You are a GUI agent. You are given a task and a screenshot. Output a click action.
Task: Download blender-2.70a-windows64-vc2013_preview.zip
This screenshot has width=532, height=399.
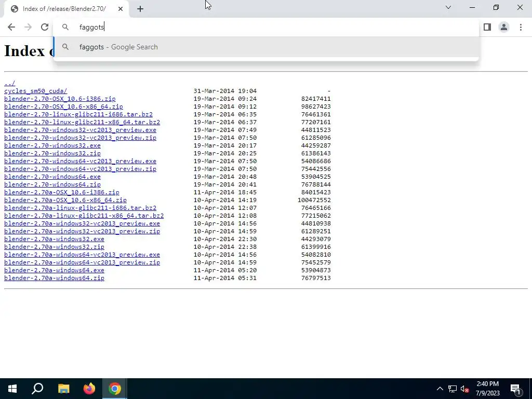pyautogui.click(x=82, y=262)
